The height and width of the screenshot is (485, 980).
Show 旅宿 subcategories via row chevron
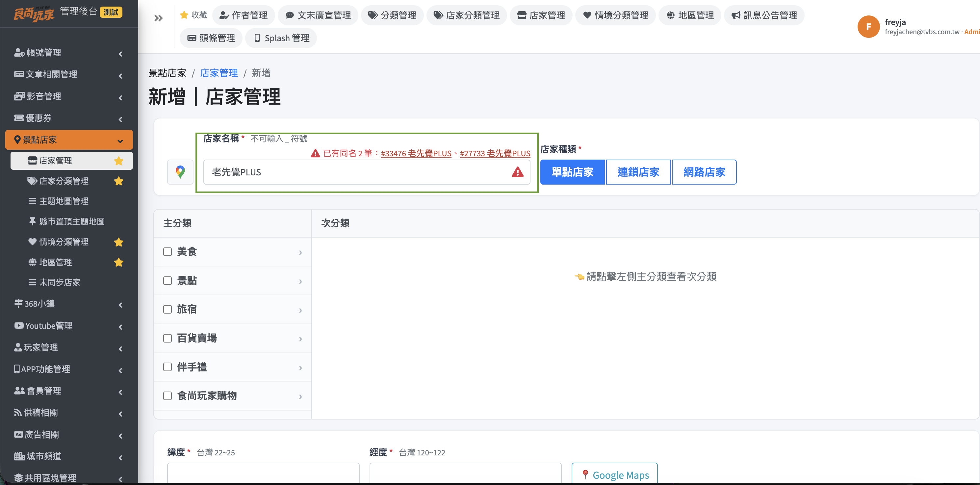300,310
